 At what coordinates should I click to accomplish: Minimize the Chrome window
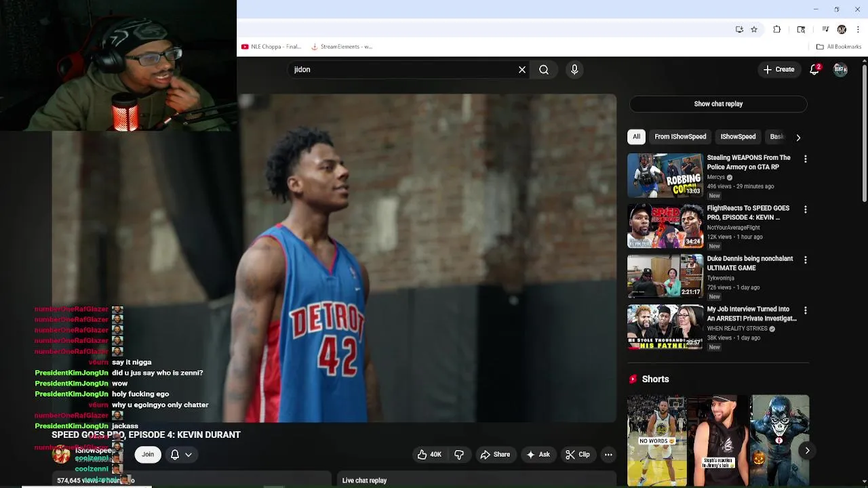click(x=816, y=9)
